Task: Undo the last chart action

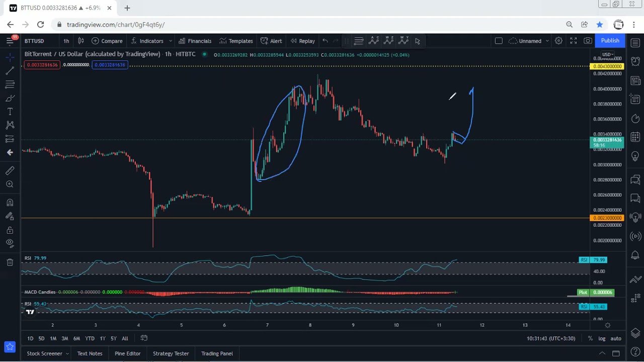Action: 325,41
